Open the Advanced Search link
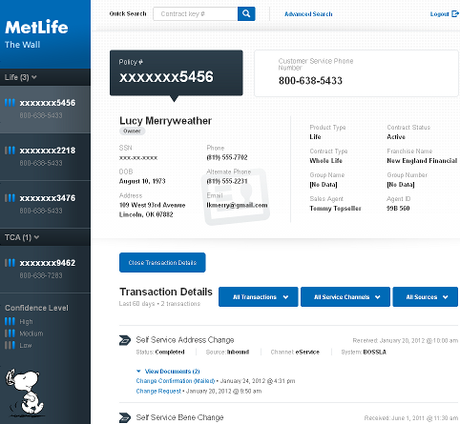 coord(308,14)
